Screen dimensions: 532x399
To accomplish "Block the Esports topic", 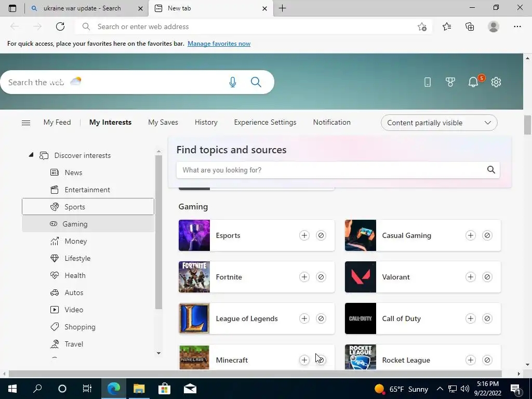I will pos(321,235).
